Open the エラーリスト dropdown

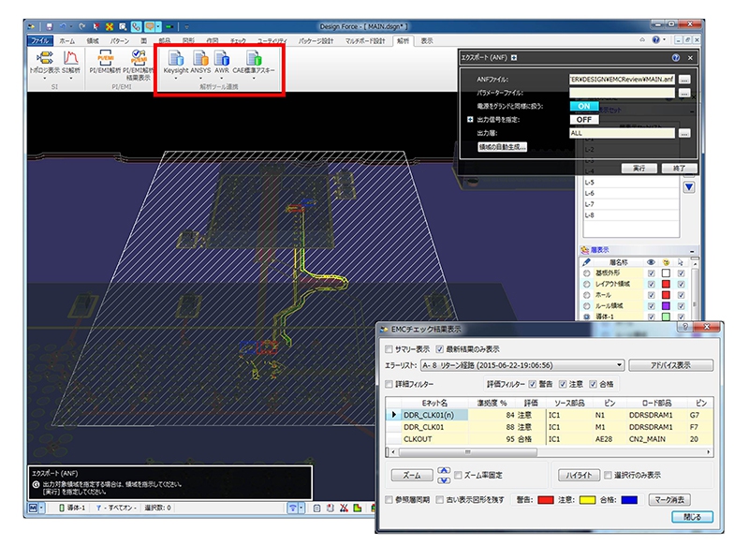click(522, 365)
